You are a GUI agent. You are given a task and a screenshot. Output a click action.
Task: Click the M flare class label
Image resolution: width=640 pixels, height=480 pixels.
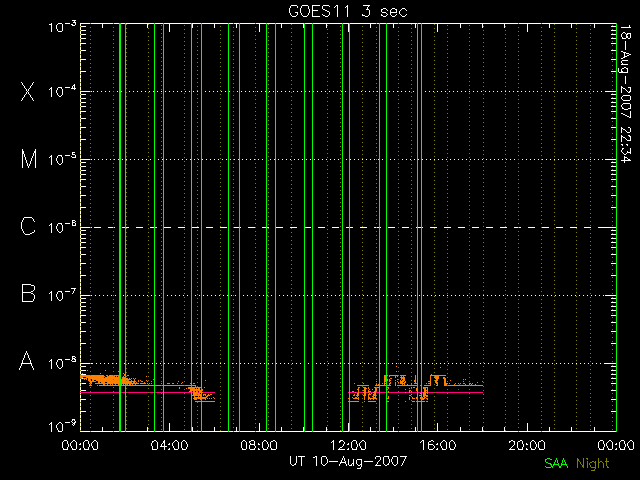(29, 159)
